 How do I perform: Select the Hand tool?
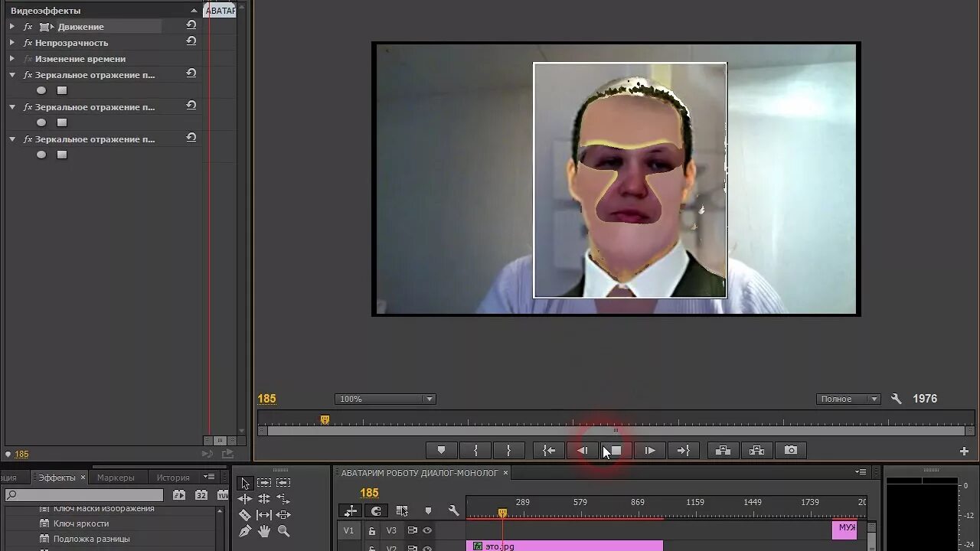(x=266, y=530)
